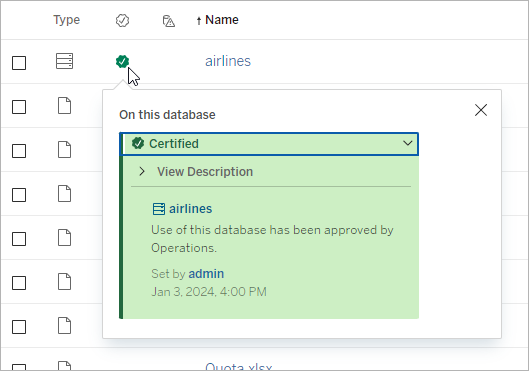
Task: Expand View Description section
Action: [x=196, y=172]
